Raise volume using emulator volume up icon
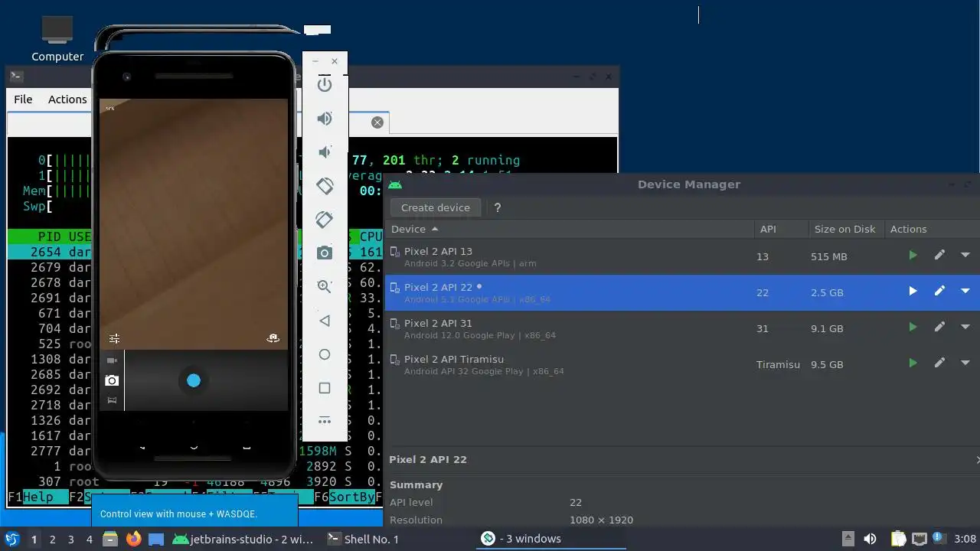Viewport: 980px width, 551px height. (325, 119)
